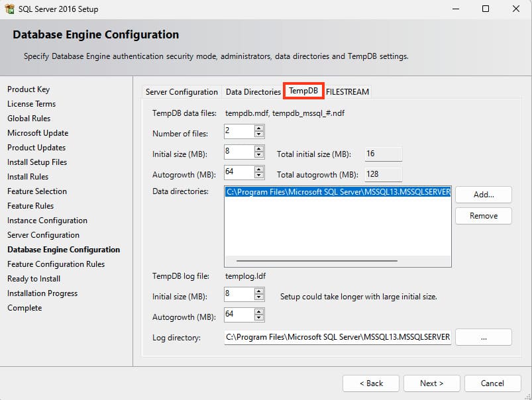Increase the TempDB data Initial size value
The height and width of the screenshot is (400, 532).
pyautogui.click(x=259, y=149)
